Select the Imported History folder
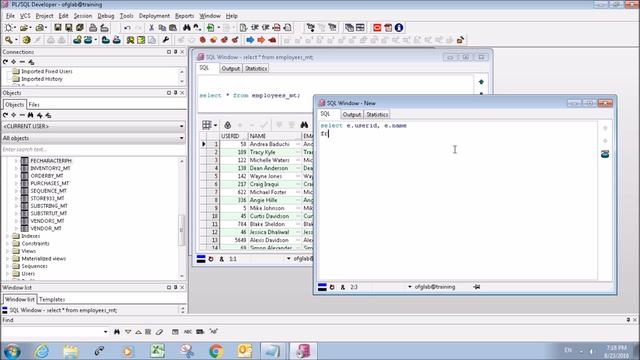 pyautogui.click(x=42, y=79)
